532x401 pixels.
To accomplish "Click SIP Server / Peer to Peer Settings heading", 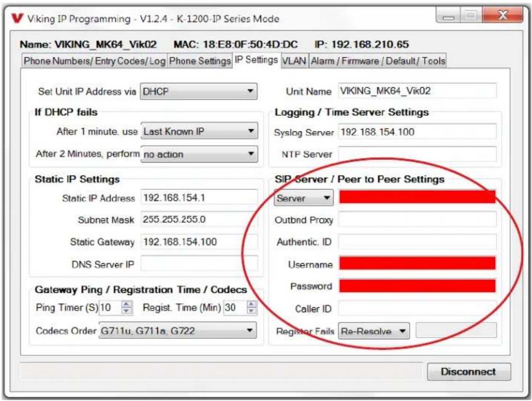I will point(360,179).
